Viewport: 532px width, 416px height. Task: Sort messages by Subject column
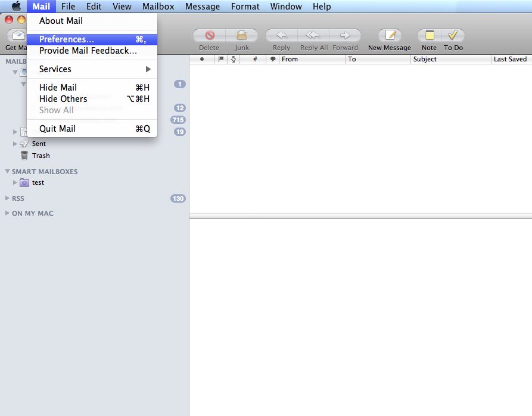450,59
